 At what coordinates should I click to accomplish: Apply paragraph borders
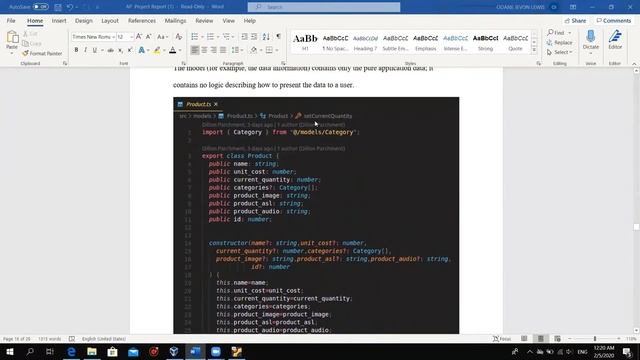coord(269,50)
